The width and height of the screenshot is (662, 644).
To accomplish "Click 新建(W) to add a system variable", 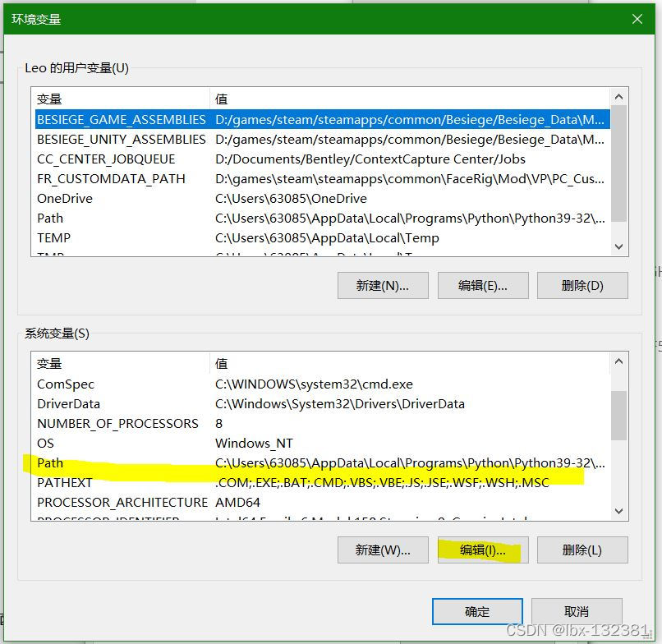I will click(x=382, y=550).
